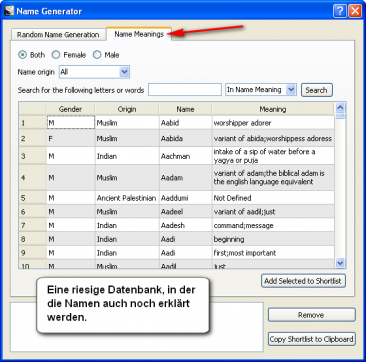Screen dimensions: 366x362
Task: Click the table scrollbar up arrow
Action: (x=340, y=108)
